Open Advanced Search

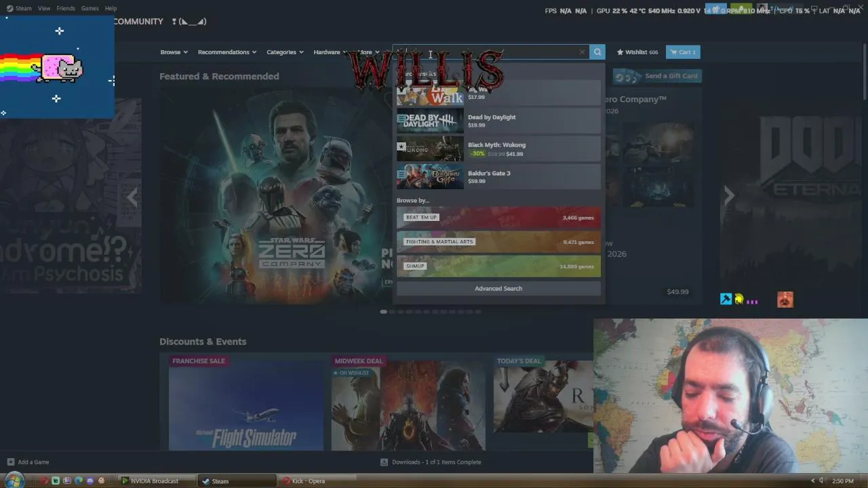point(498,289)
